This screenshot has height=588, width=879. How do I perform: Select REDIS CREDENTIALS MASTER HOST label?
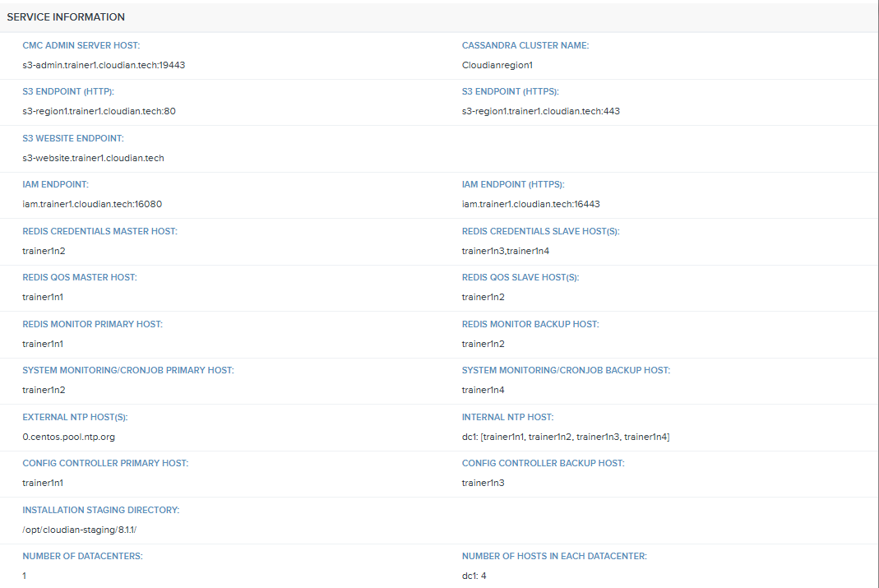click(99, 232)
